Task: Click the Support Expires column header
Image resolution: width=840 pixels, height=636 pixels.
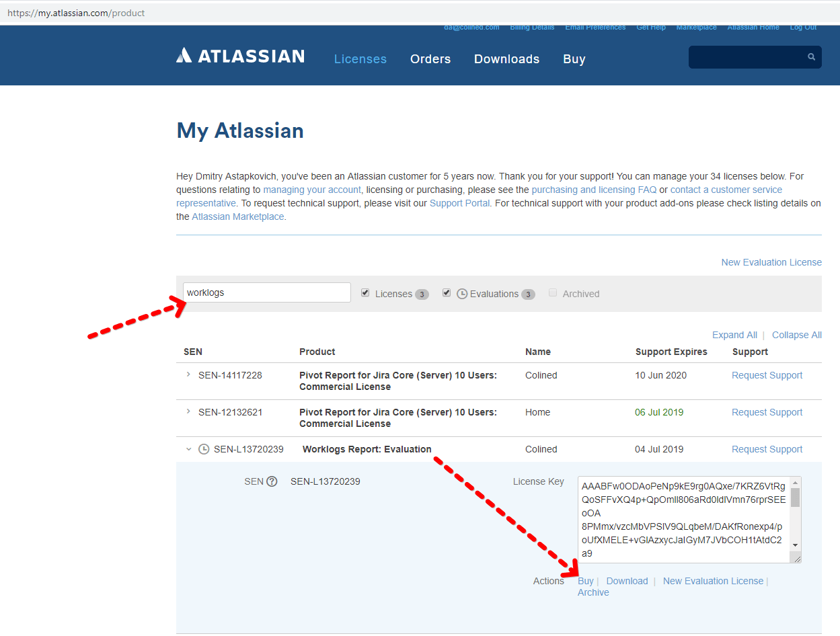Action: (x=671, y=352)
